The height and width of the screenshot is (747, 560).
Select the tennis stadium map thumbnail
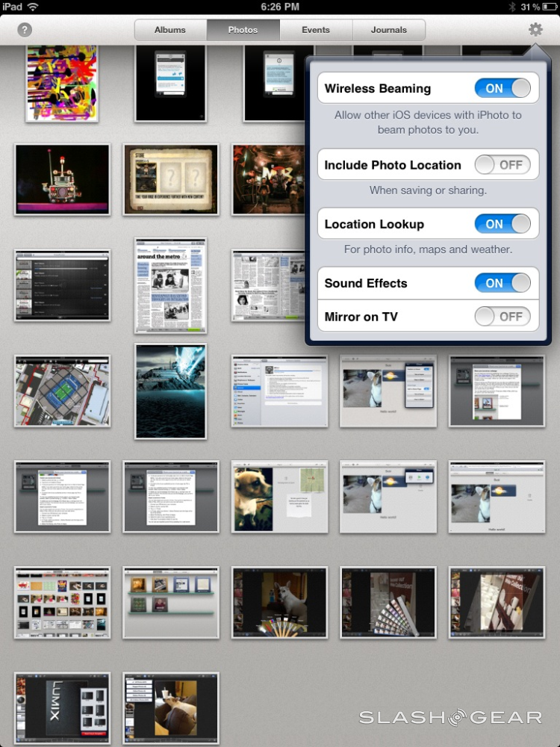pyautogui.click(x=62, y=391)
